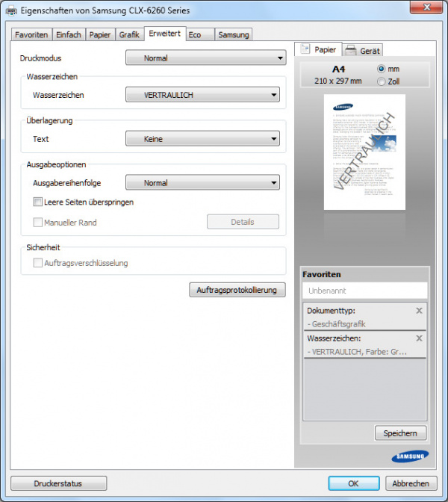448x502 pixels.
Task: Click the printer icon in title bar
Action: pyautogui.click(x=10, y=10)
